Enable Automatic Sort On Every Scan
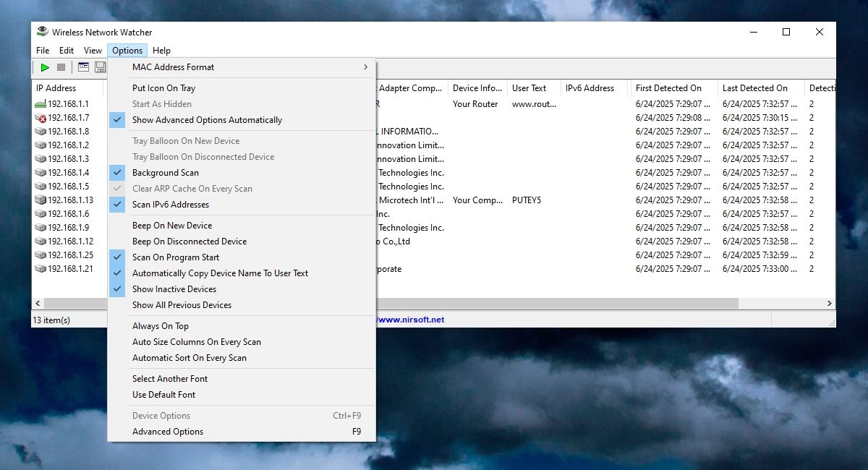This screenshot has width=868, height=470. point(242,358)
